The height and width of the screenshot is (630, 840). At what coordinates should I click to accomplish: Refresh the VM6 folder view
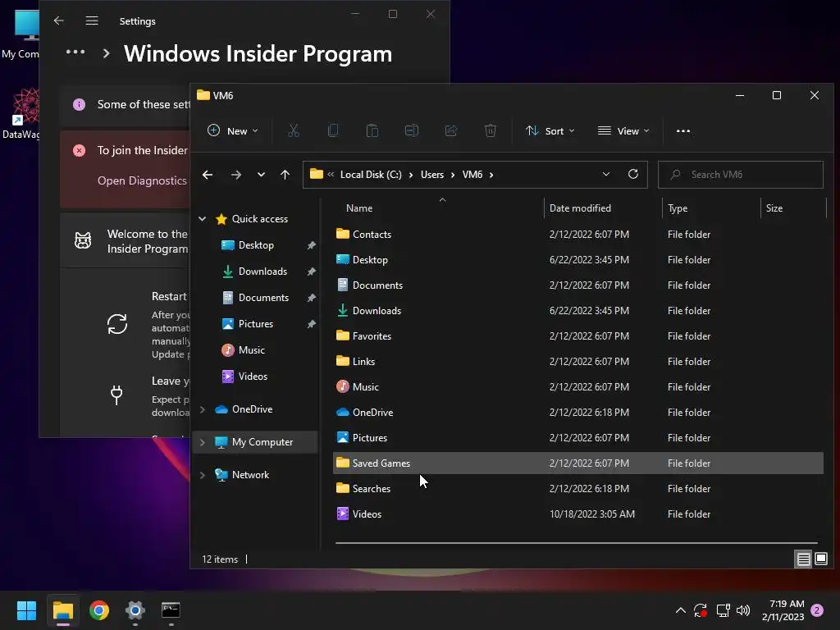(633, 174)
